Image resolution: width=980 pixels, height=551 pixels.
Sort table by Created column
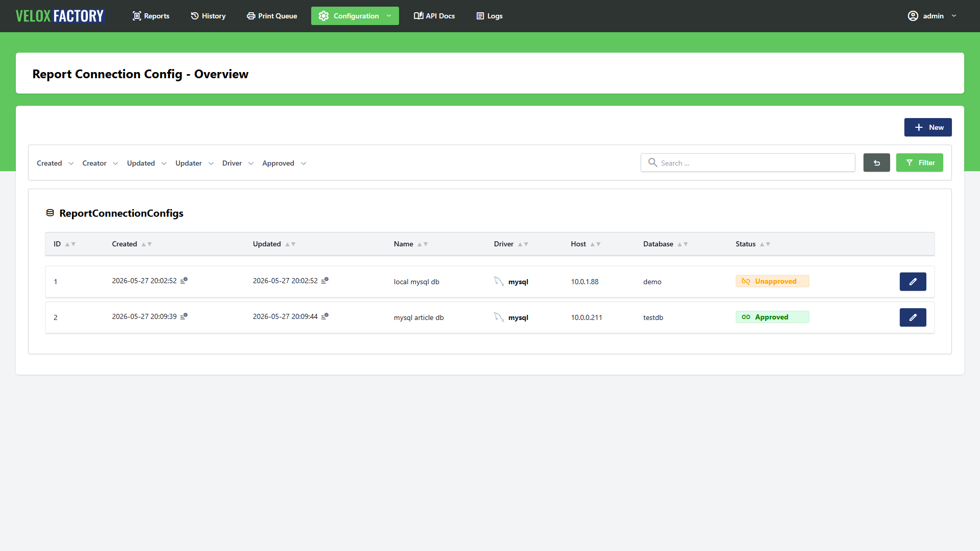tap(132, 244)
